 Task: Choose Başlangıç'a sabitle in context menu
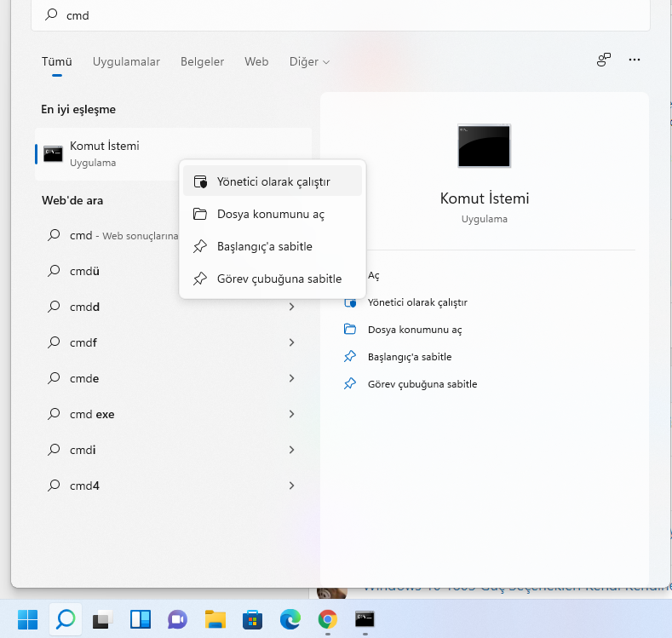pyautogui.click(x=273, y=246)
